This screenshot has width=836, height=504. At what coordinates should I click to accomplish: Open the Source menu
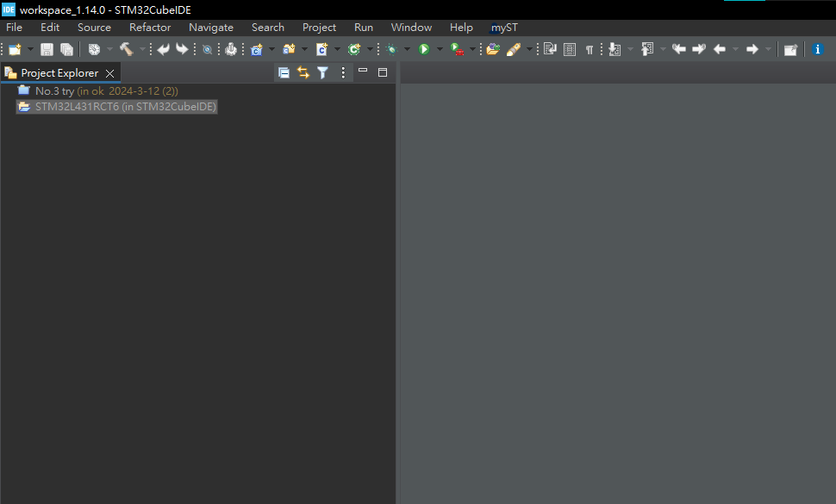(x=94, y=28)
